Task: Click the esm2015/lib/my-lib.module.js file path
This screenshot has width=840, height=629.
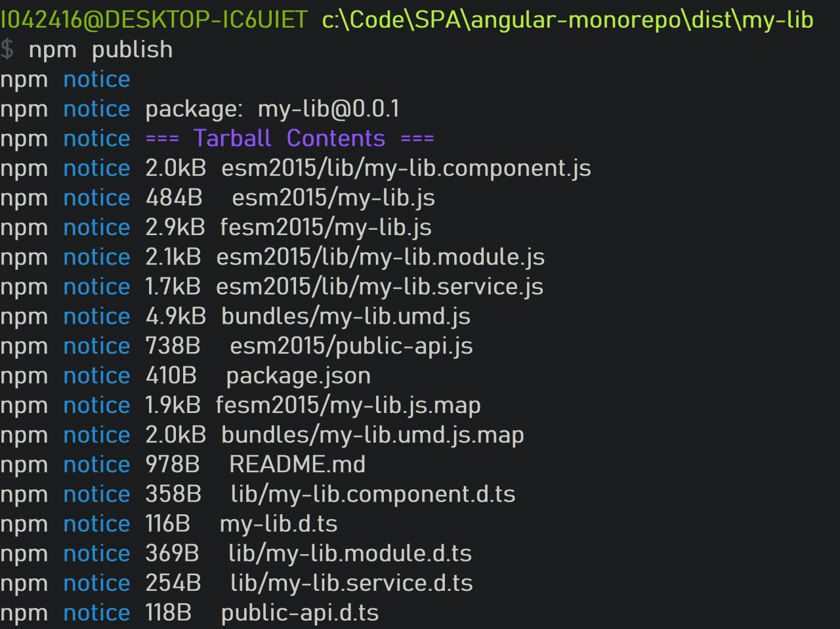Action: pyautogui.click(x=381, y=257)
